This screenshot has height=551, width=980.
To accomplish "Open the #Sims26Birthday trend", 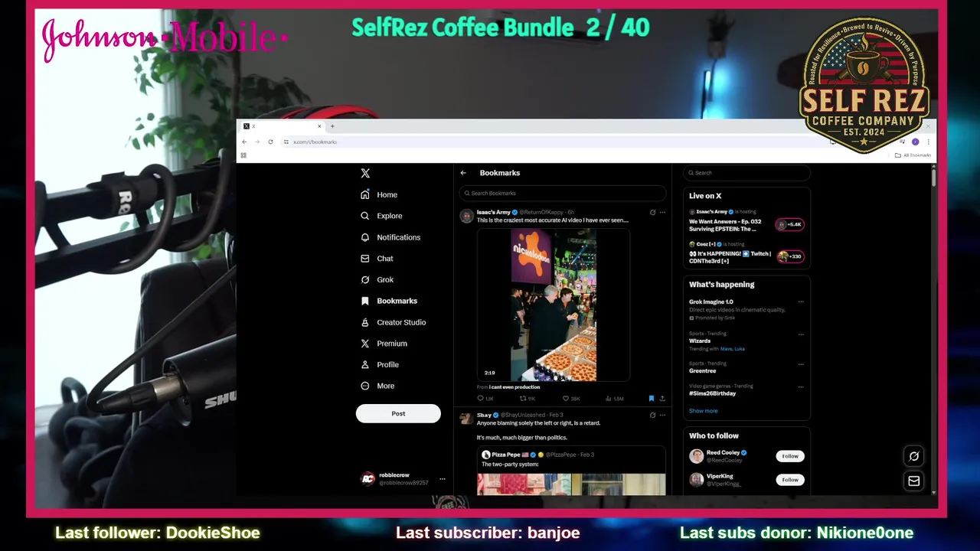I will click(713, 393).
